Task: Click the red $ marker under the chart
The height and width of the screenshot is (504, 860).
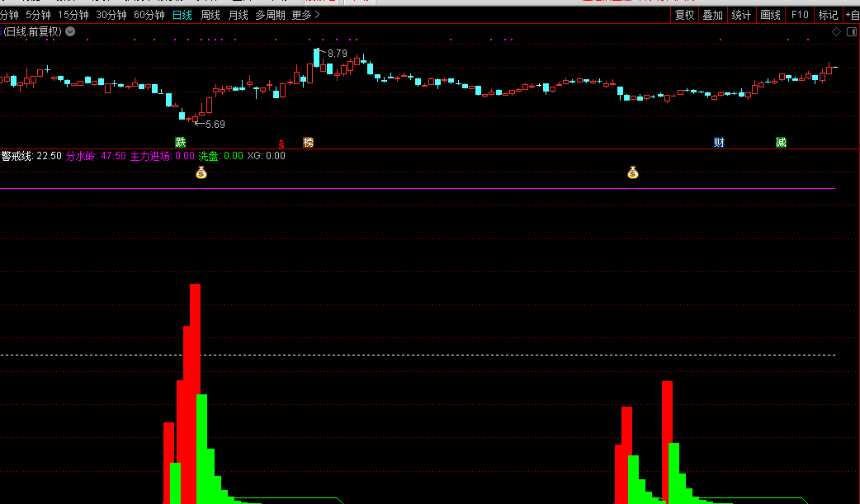Action: 281,144
